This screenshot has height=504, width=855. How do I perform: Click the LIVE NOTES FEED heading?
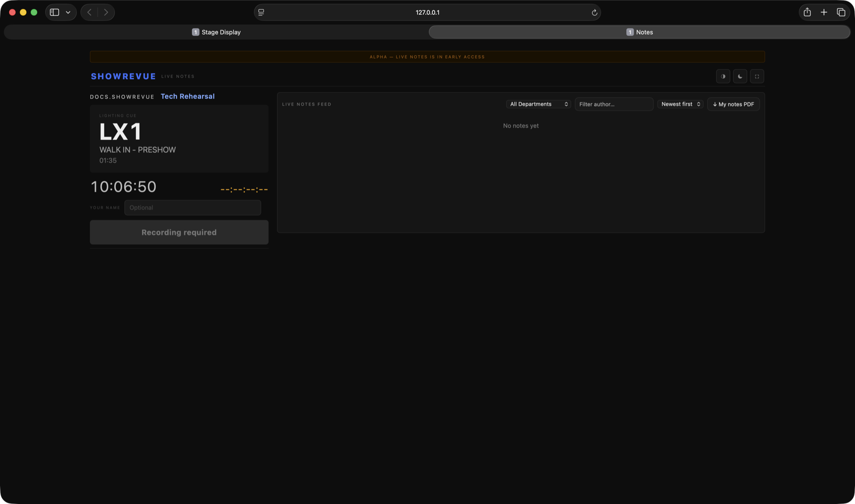click(307, 104)
